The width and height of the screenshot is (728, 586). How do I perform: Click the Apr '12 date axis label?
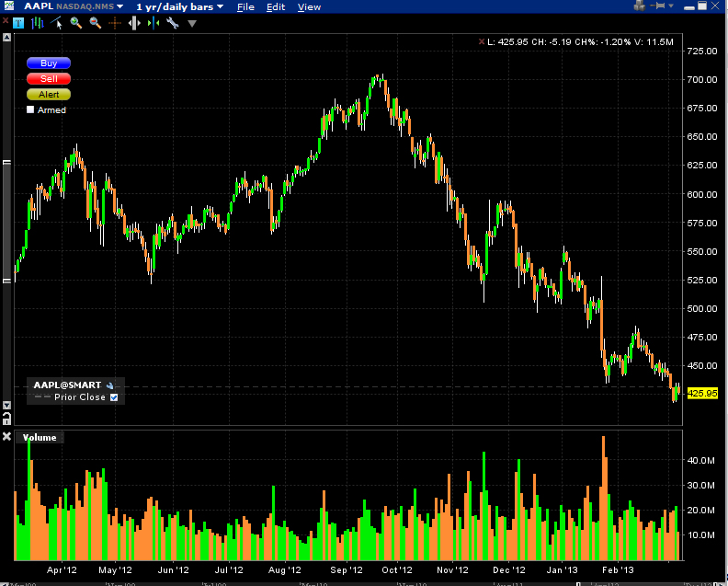(x=62, y=569)
